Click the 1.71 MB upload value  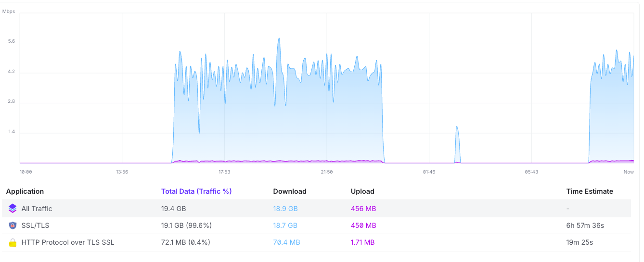363,242
